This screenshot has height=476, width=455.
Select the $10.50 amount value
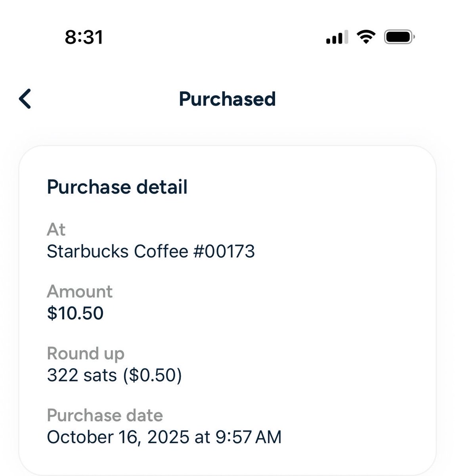pyautogui.click(x=75, y=313)
